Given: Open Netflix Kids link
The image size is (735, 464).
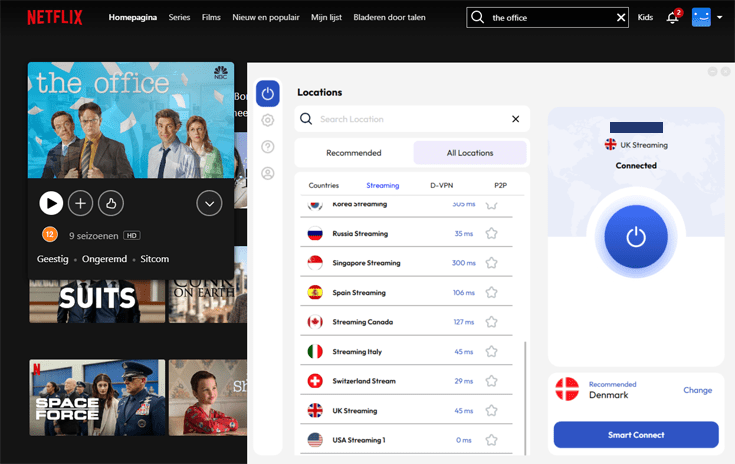Looking at the screenshot, I should coord(645,17).
